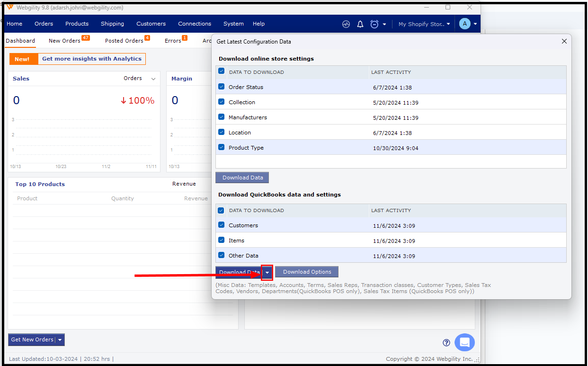Click the QuickBooks Download Data button
This screenshot has height=366, width=588.
point(239,272)
